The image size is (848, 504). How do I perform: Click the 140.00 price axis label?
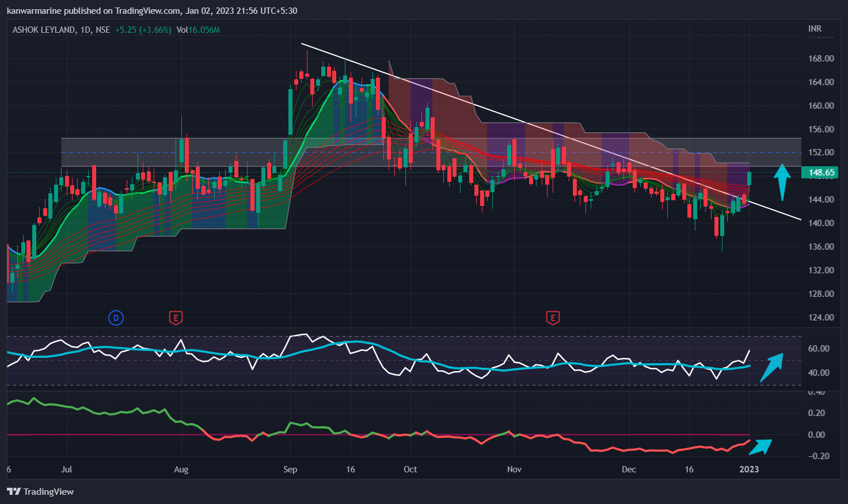pyautogui.click(x=821, y=223)
